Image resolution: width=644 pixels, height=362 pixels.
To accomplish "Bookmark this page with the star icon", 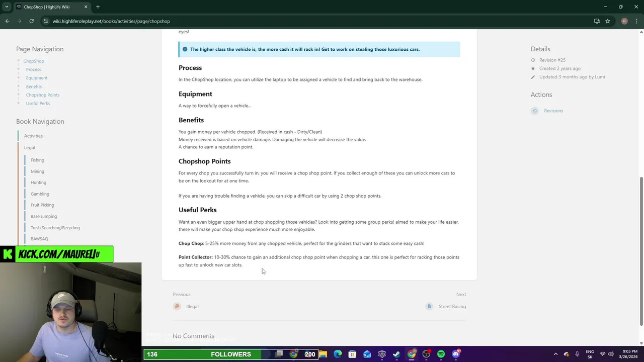I will (608, 21).
